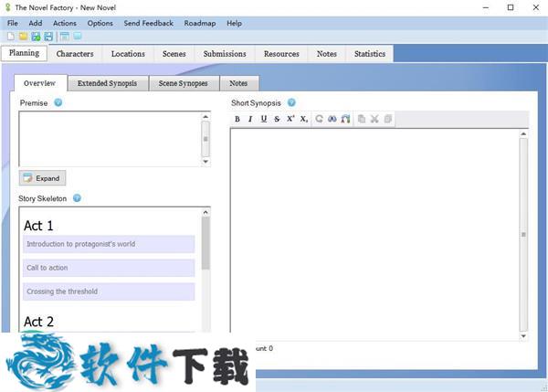Open Send Feedback menu
548x392 pixels.
(x=149, y=23)
